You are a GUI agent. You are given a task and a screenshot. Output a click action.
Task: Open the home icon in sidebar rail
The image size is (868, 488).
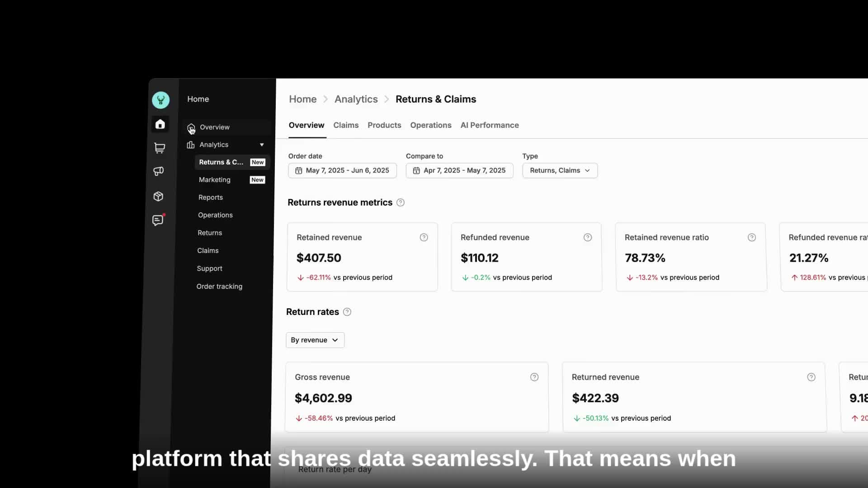[x=160, y=124]
